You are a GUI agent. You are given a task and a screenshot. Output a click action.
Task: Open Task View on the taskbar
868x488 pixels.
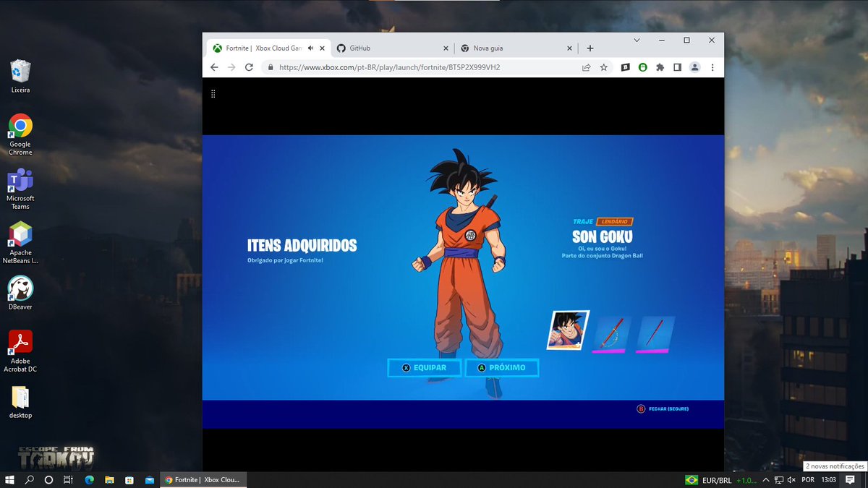click(x=68, y=479)
